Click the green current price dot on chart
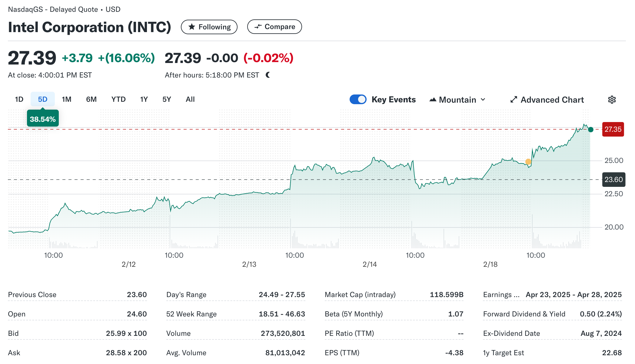The image size is (635, 364). (x=590, y=130)
